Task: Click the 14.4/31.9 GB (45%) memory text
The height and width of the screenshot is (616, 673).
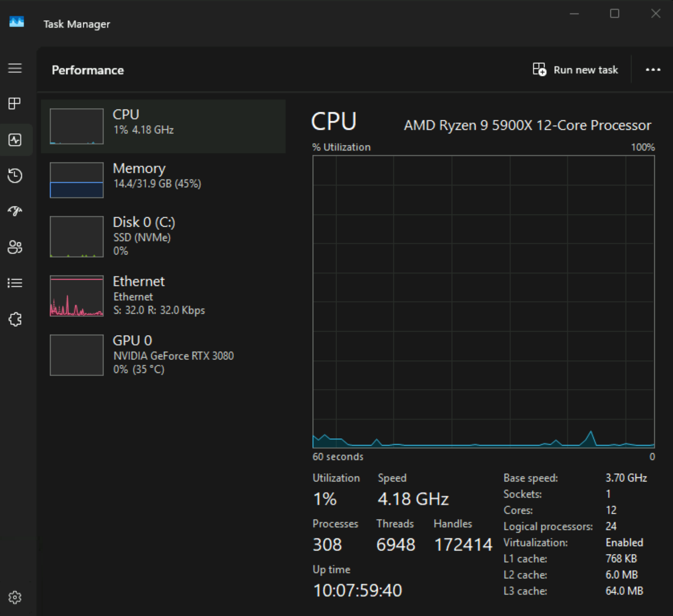Action: [157, 183]
